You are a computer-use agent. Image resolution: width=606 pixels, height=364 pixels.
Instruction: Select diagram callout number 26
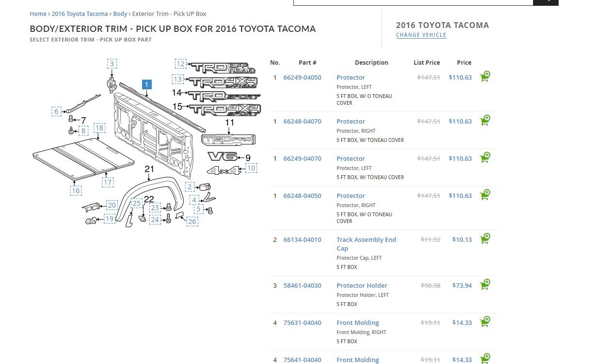click(x=192, y=222)
